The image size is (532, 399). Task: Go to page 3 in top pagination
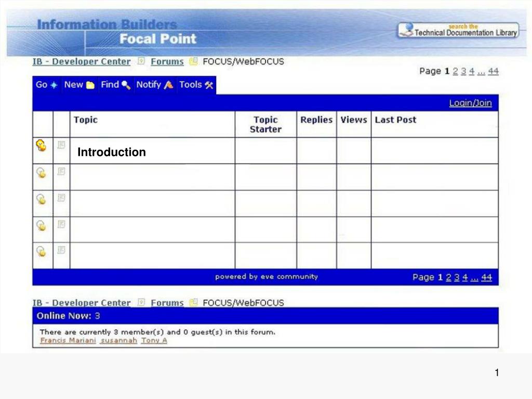point(463,71)
